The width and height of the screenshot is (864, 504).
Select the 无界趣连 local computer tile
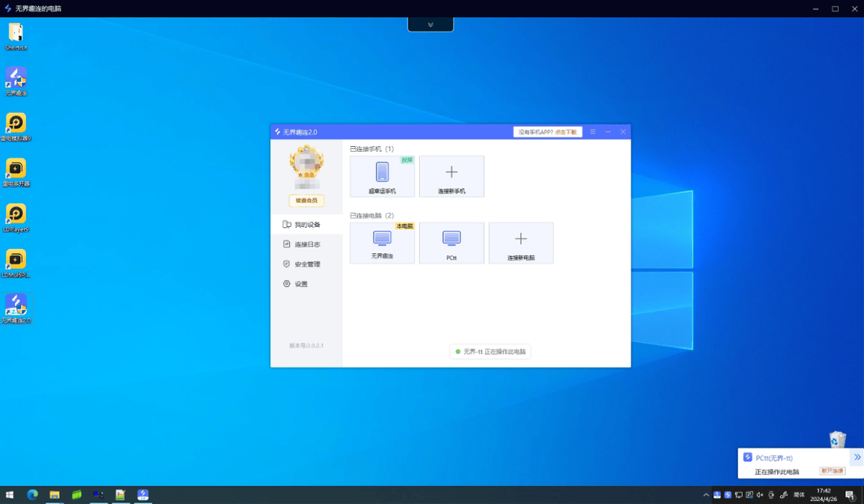(382, 243)
